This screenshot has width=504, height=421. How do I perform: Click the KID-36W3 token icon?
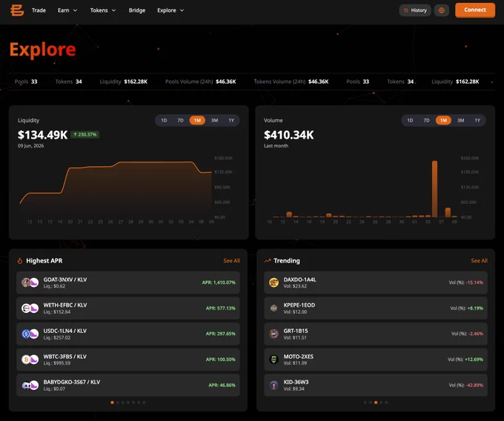click(x=273, y=385)
